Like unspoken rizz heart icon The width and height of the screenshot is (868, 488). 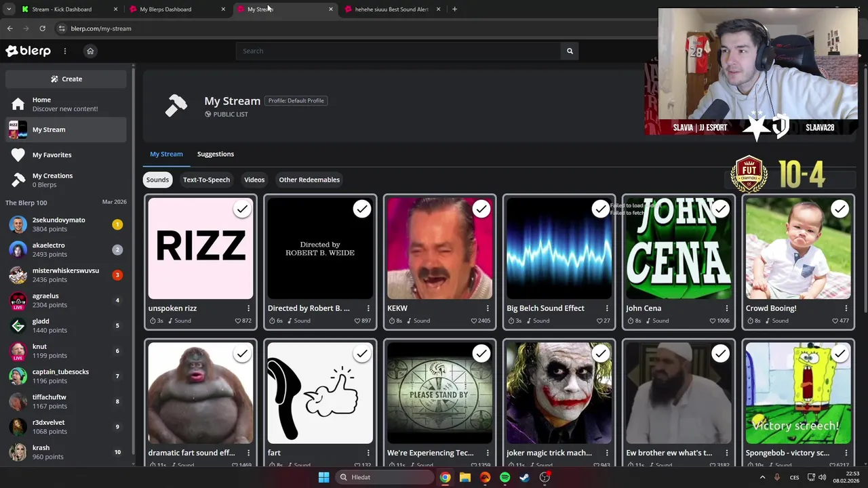pos(238,321)
